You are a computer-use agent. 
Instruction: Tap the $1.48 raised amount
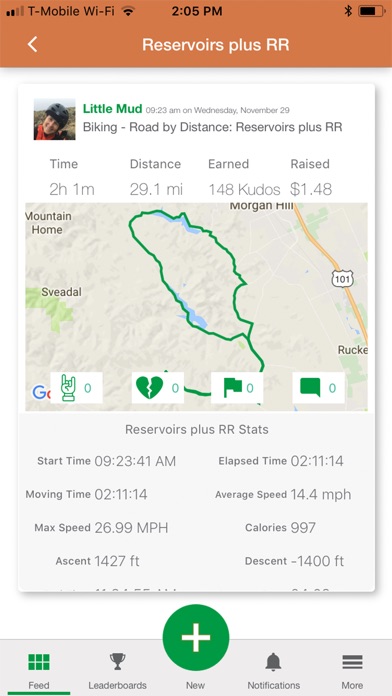311,190
